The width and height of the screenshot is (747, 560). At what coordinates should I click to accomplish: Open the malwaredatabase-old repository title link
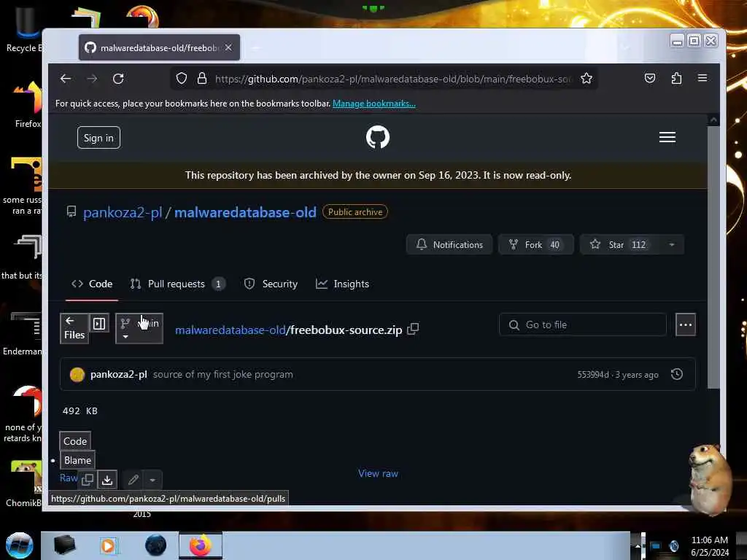tap(245, 212)
